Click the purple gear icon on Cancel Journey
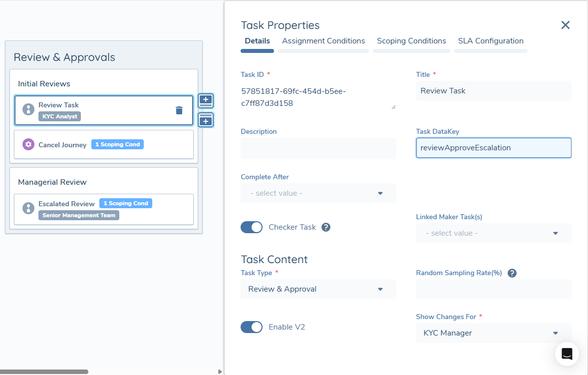The image size is (588, 375). 28,145
